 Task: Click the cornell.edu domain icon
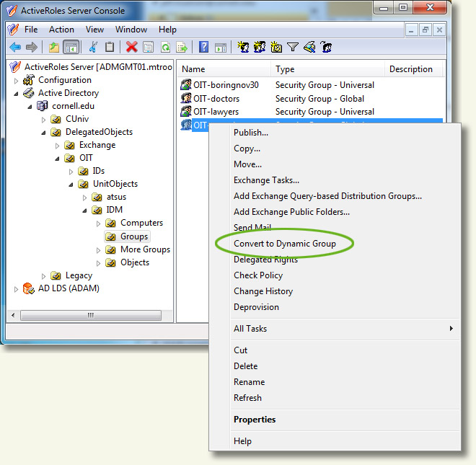coord(43,106)
